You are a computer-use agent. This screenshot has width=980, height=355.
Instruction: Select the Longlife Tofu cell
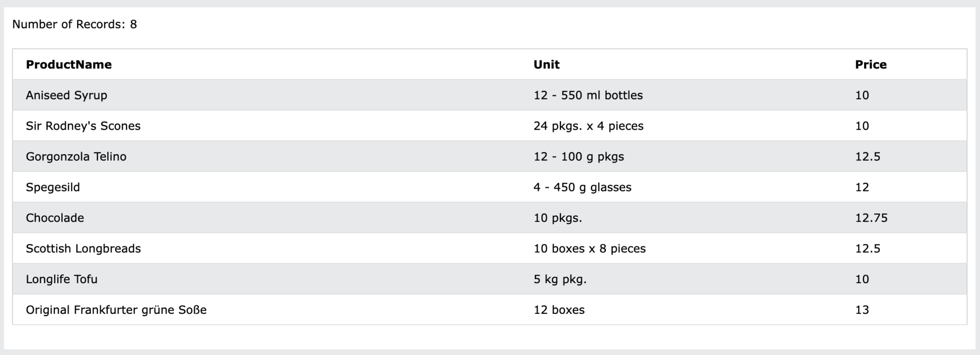coord(62,279)
